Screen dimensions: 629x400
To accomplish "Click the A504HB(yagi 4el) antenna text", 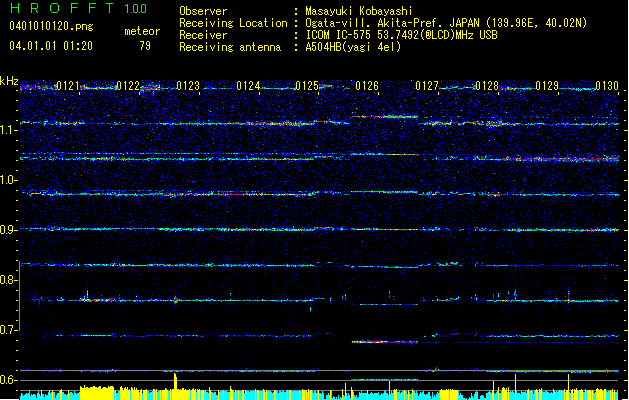I will click(x=353, y=47).
